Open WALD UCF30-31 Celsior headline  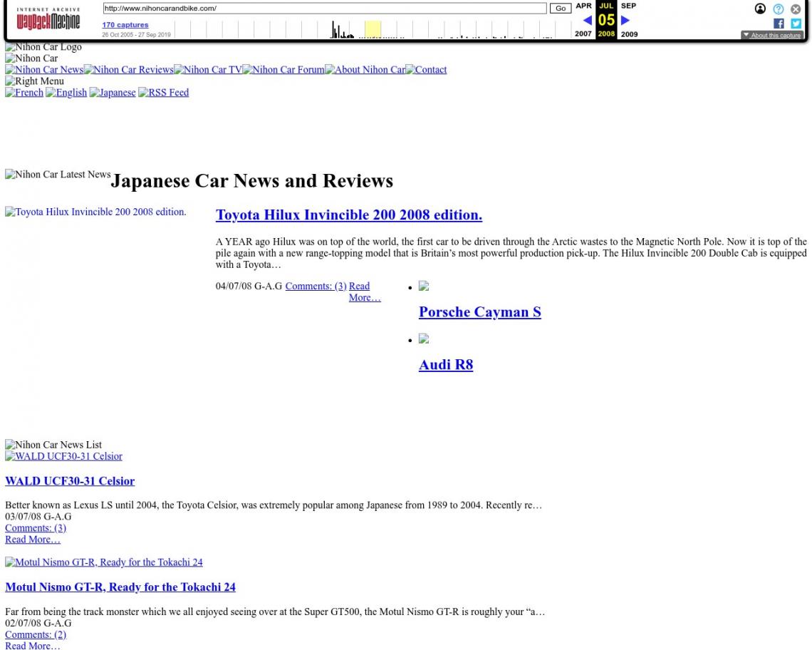coord(70,481)
